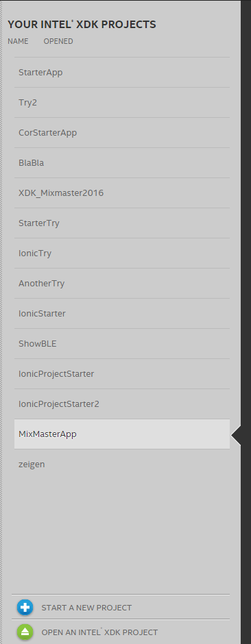Open the IonicProjectStarter project
This screenshot has height=644, width=251.
(122, 374)
